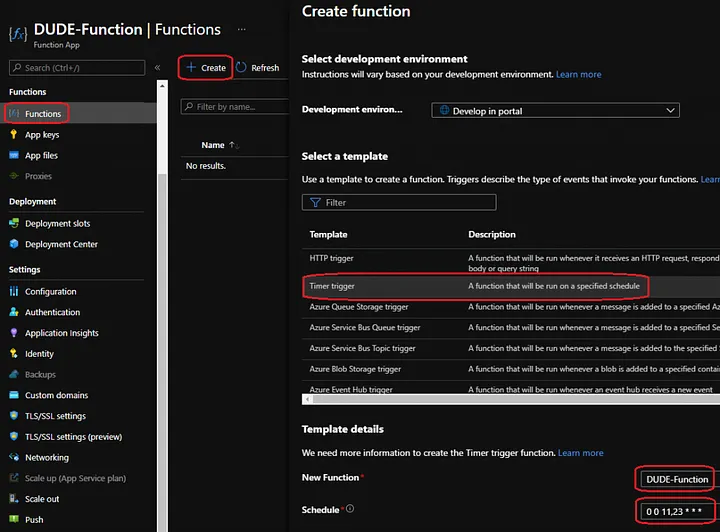The height and width of the screenshot is (532, 720).
Task: Open Configuration in the Settings menu
Action: (50, 292)
